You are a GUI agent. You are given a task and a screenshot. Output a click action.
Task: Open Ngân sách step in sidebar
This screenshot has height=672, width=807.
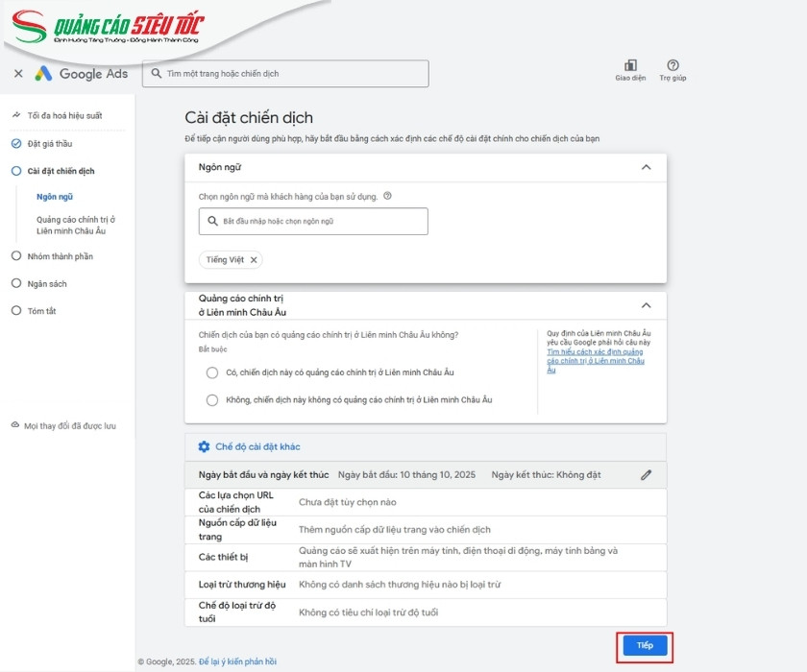[x=47, y=284]
